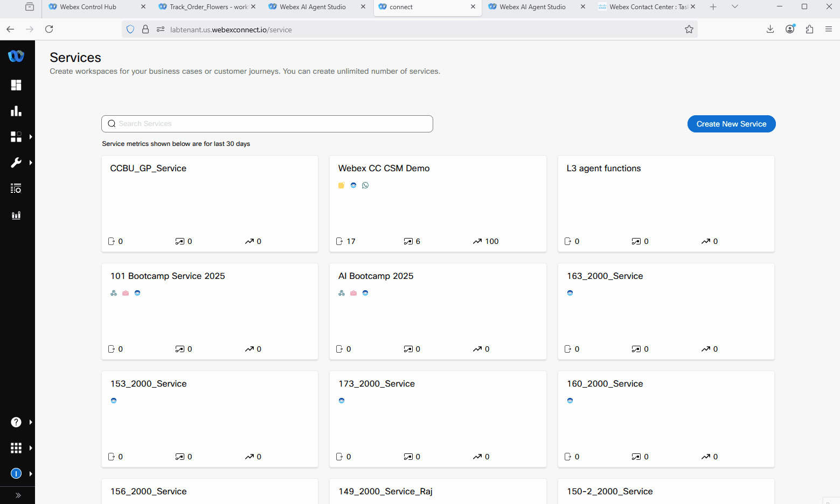Open the bar chart reports icon

16,111
